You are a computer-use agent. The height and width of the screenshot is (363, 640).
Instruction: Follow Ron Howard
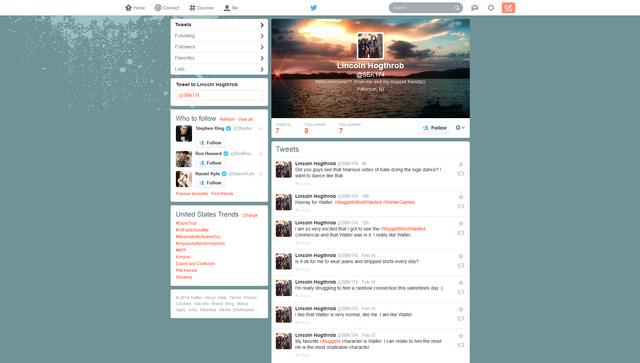210,163
